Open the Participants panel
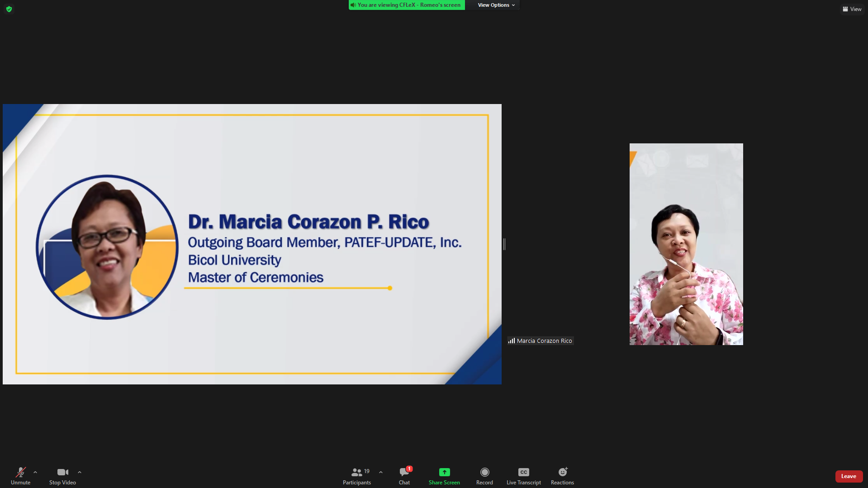Screen dimensions: 868x488 357,475
